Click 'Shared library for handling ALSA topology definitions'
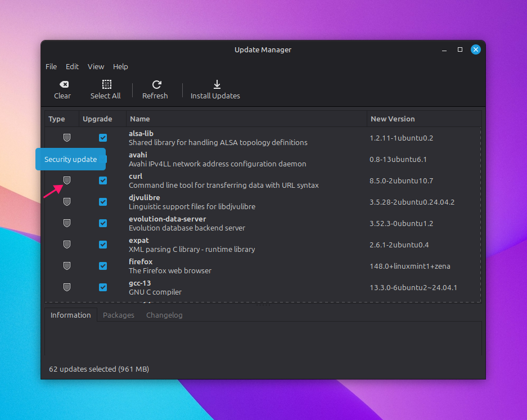Image resolution: width=527 pixels, height=420 pixels. [218, 142]
